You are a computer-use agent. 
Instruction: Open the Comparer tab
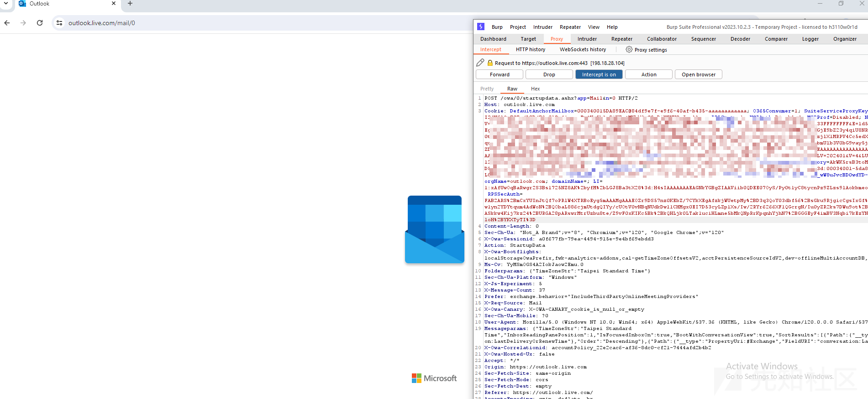tap(776, 39)
